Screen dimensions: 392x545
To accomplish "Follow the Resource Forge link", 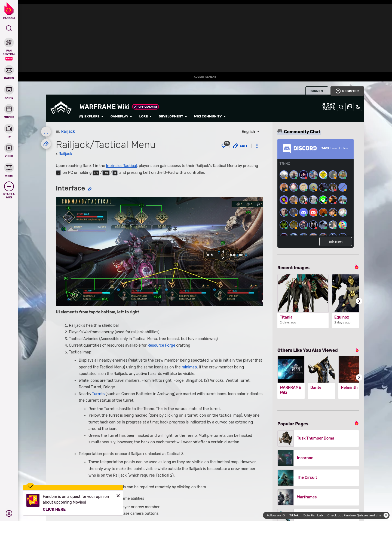I will [161, 345].
